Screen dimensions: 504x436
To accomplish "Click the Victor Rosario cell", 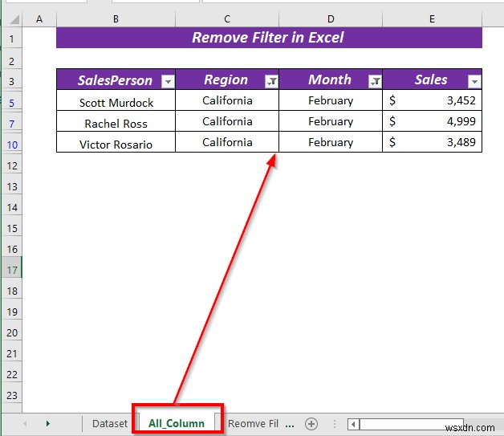I will [116, 142].
